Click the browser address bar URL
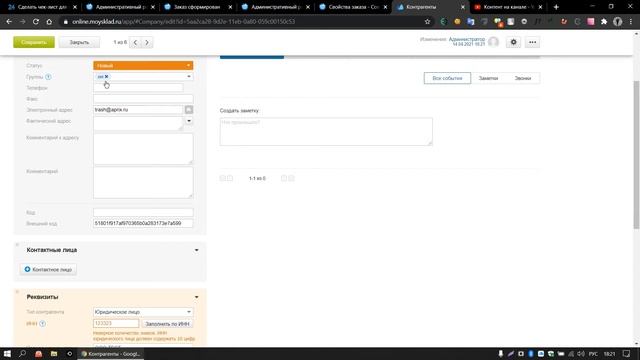Image resolution: width=640 pixels, height=360 pixels. click(183, 22)
